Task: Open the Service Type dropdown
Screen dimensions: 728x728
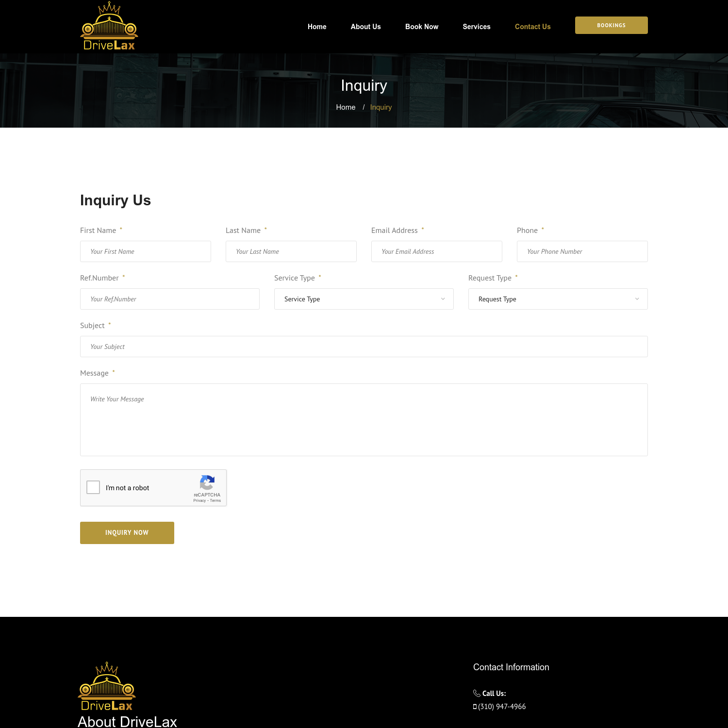Action: coord(364,299)
